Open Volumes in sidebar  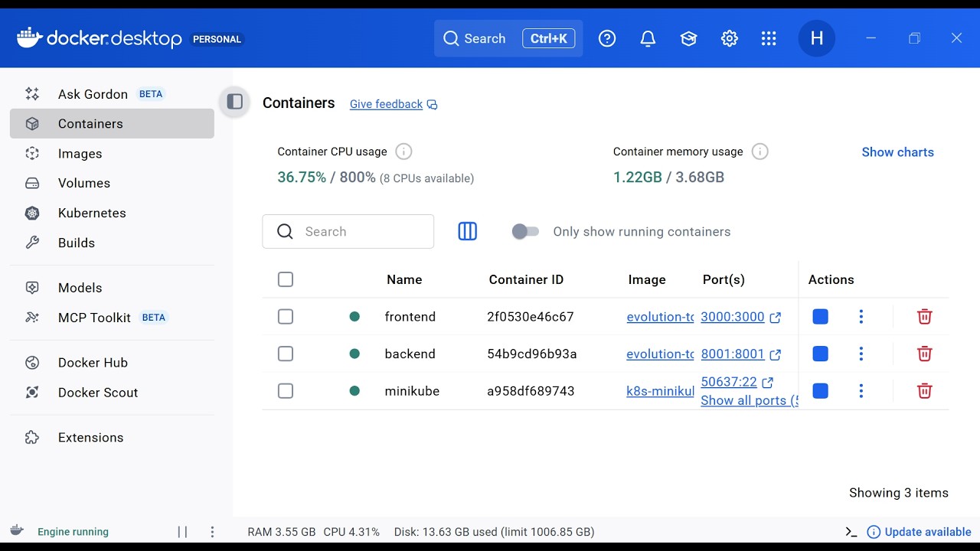pos(112,184)
